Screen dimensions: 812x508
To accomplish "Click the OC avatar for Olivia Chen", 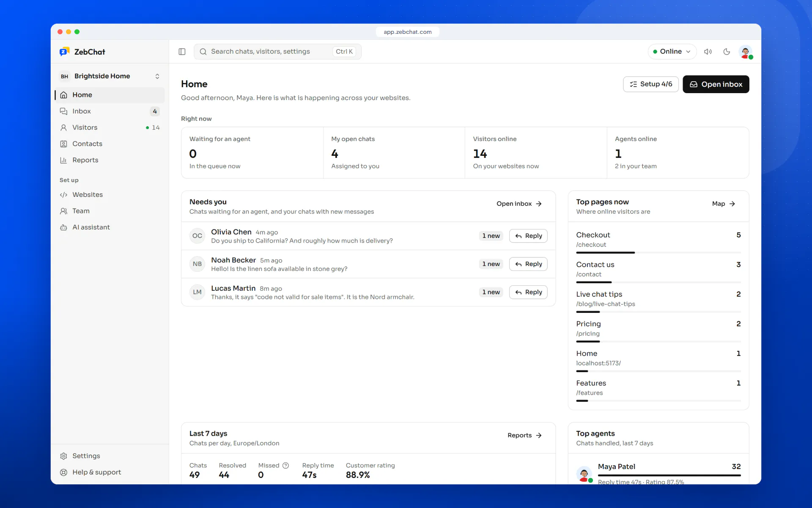I will (x=197, y=236).
